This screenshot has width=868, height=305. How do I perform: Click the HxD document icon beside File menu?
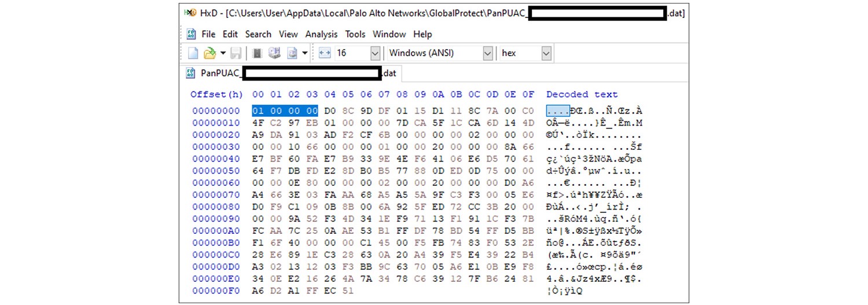coord(191,34)
